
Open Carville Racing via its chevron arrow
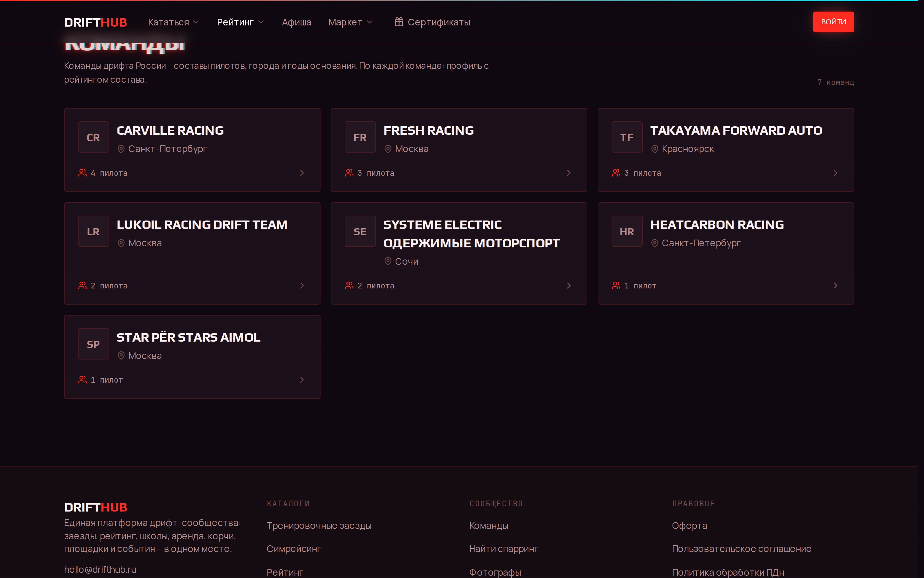tap(302, 173)
